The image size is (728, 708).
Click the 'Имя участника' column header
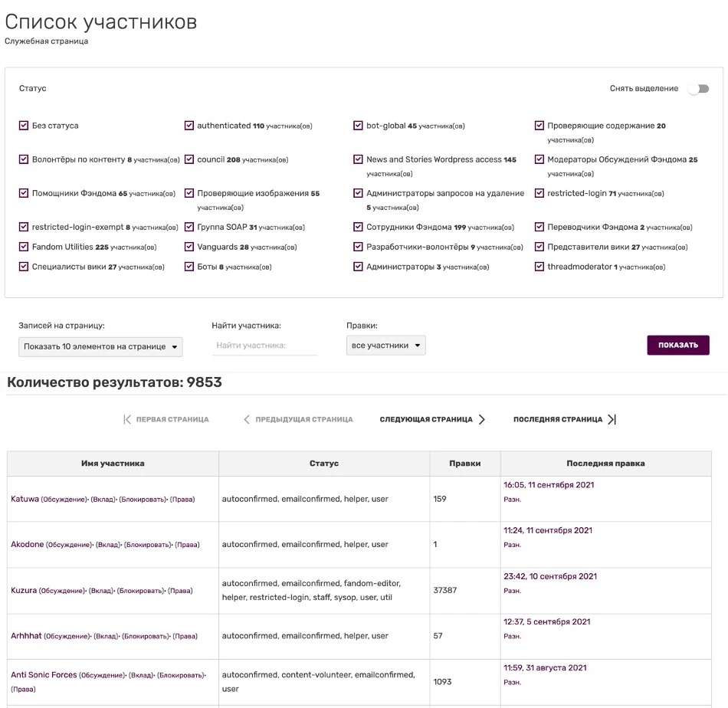(x=113, y=464)
